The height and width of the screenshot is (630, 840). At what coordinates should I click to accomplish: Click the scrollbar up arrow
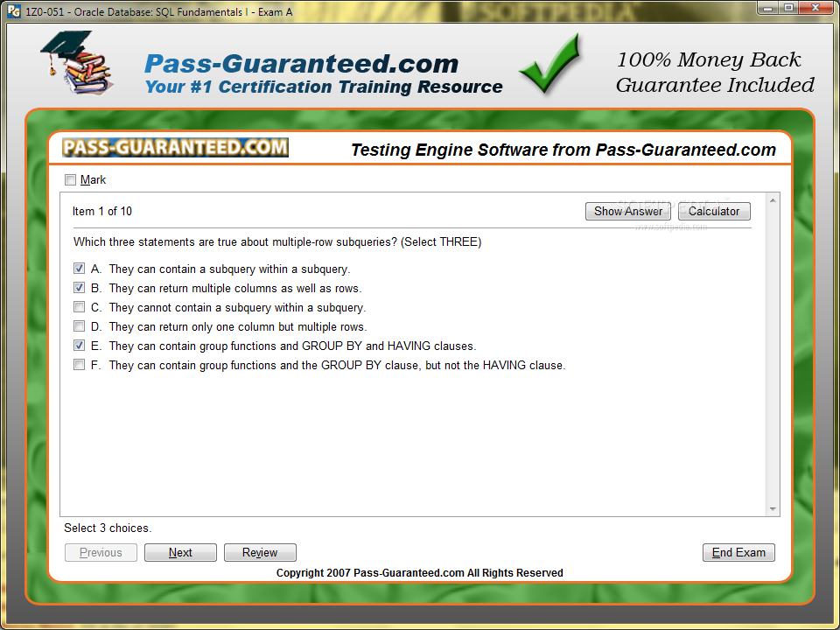point(773,200)
